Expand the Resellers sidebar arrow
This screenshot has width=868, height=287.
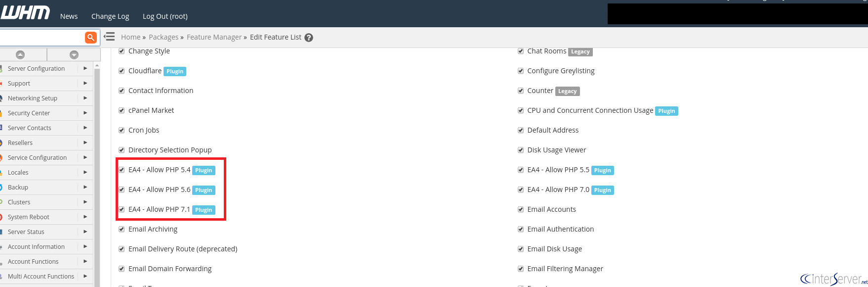85,143
